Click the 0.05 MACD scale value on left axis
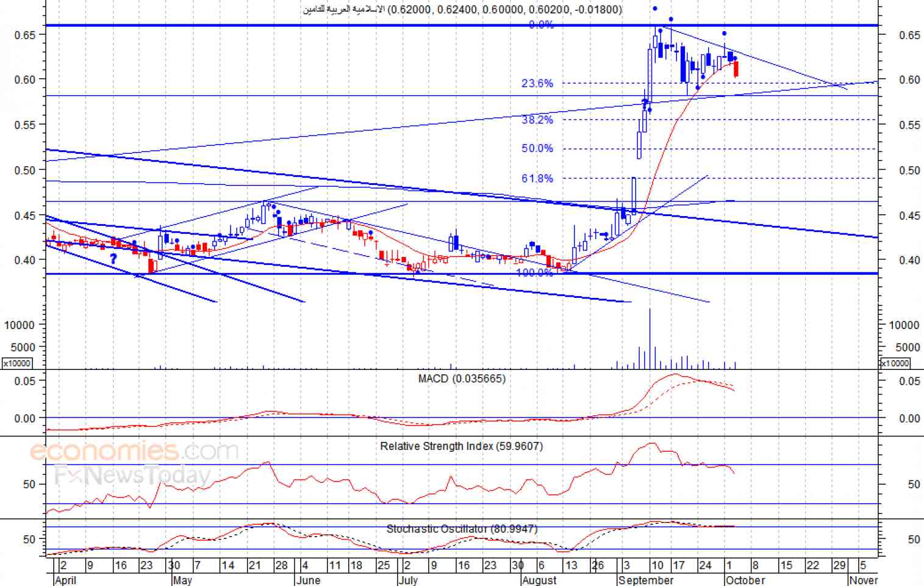924x586 pixels. coord(26,381)
